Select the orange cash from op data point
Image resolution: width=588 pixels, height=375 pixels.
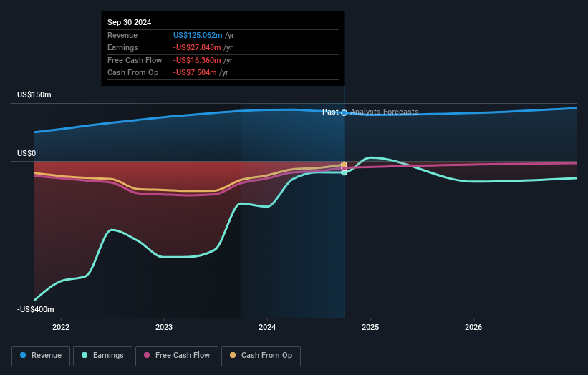coord(344,165)
